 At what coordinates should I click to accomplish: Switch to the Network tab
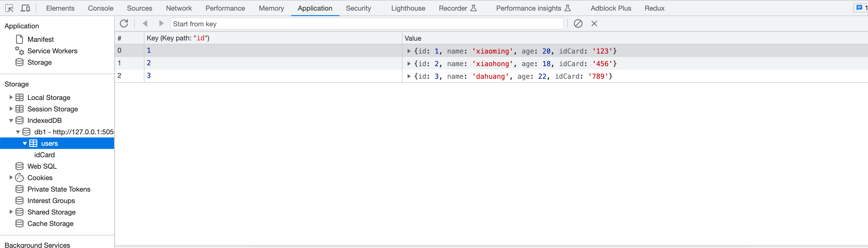click(x=179, y=8)
